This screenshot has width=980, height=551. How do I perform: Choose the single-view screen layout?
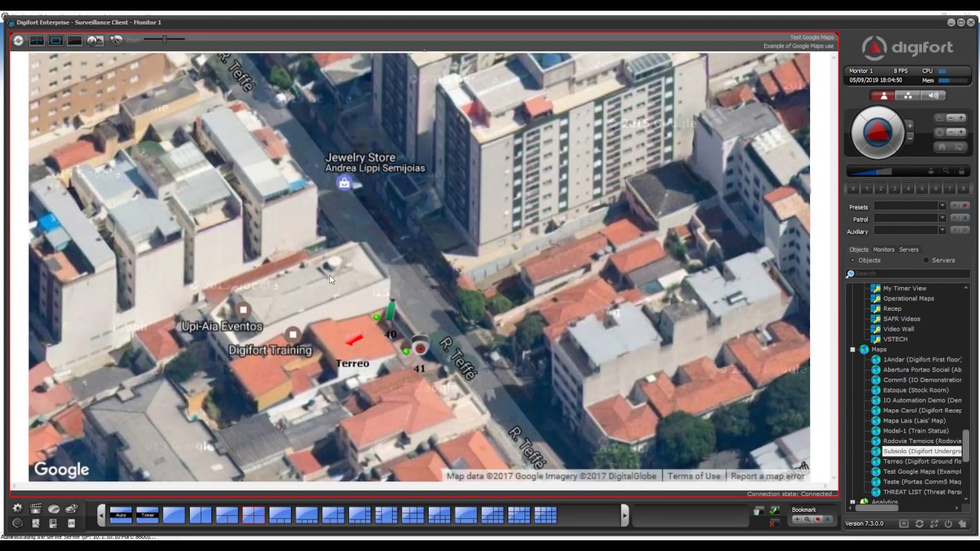tap(174, 515)
